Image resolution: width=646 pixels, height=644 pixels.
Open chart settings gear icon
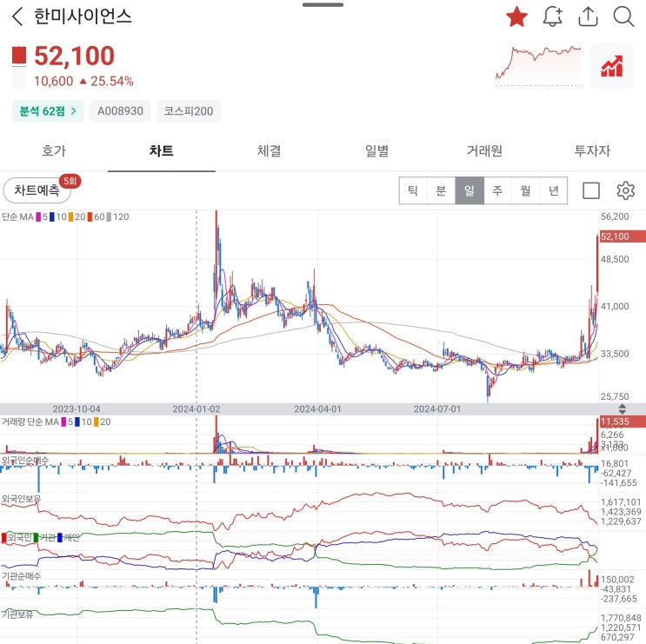coord(625,190)
